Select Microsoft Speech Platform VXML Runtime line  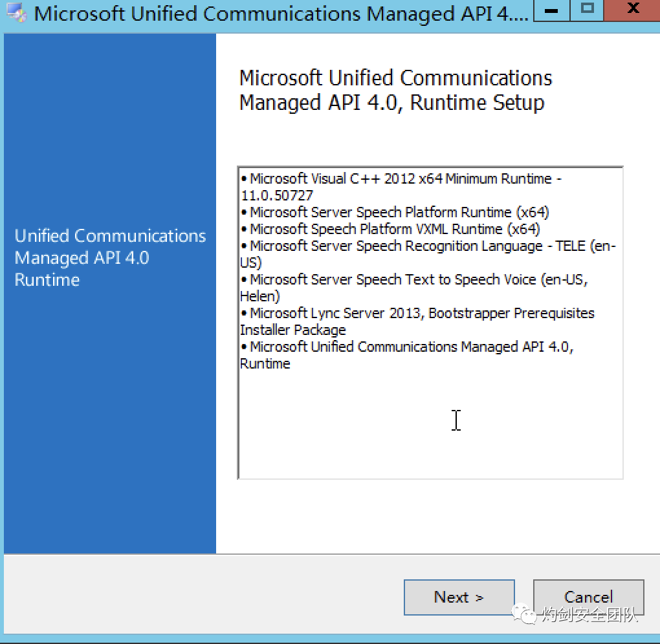point(390,229)
